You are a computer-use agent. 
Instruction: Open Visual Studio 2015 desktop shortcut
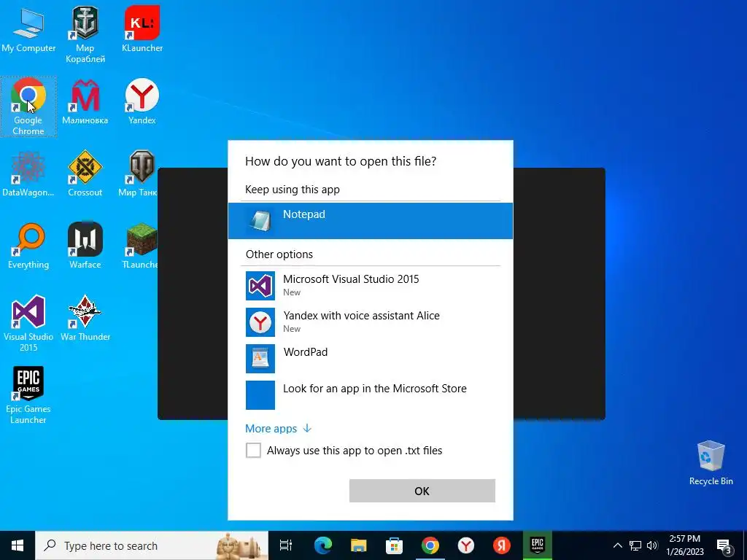click(28, 324)
